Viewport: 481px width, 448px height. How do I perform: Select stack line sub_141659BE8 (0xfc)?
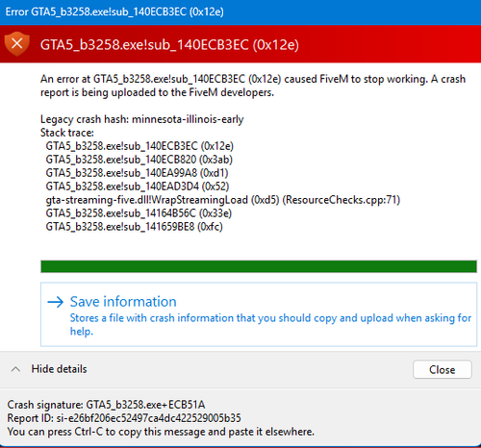pos(134,227)
